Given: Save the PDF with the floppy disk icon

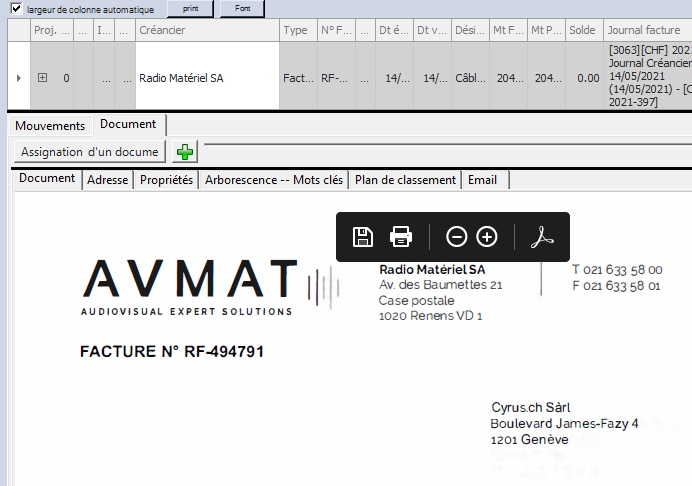Looking at the screenshot, I should [x=363, y=237].
